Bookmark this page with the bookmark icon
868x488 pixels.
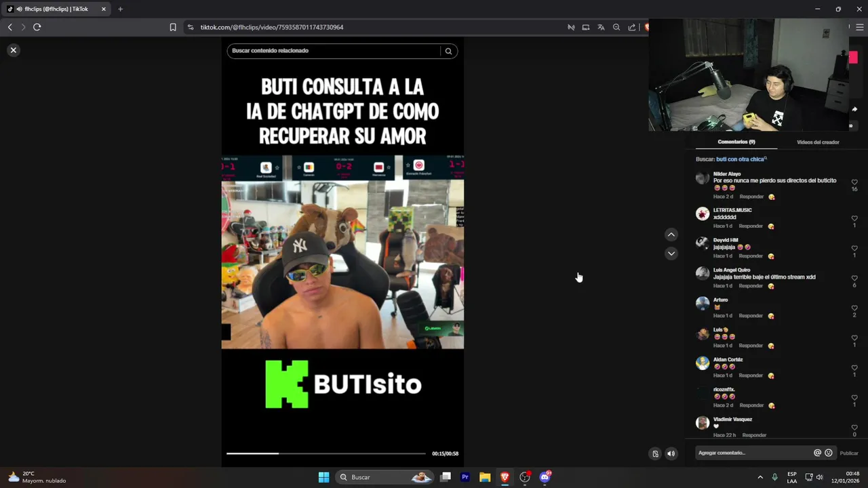[173, 27]
